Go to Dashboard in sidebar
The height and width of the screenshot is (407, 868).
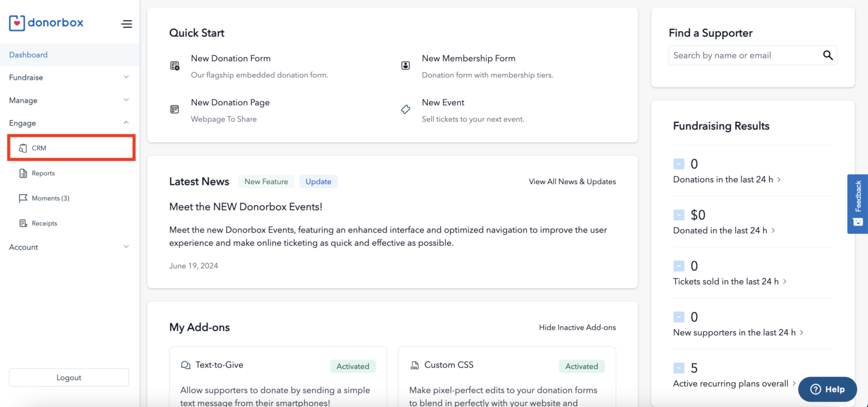click(x=70, y=55)
